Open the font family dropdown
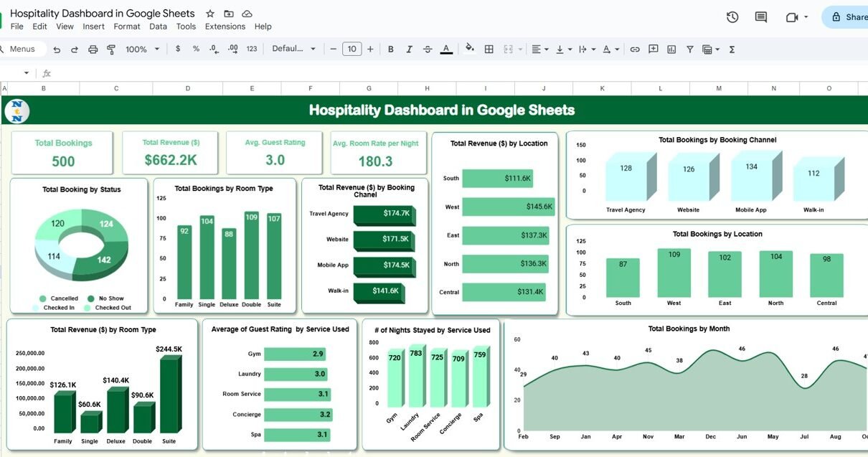 coord(293,50)
